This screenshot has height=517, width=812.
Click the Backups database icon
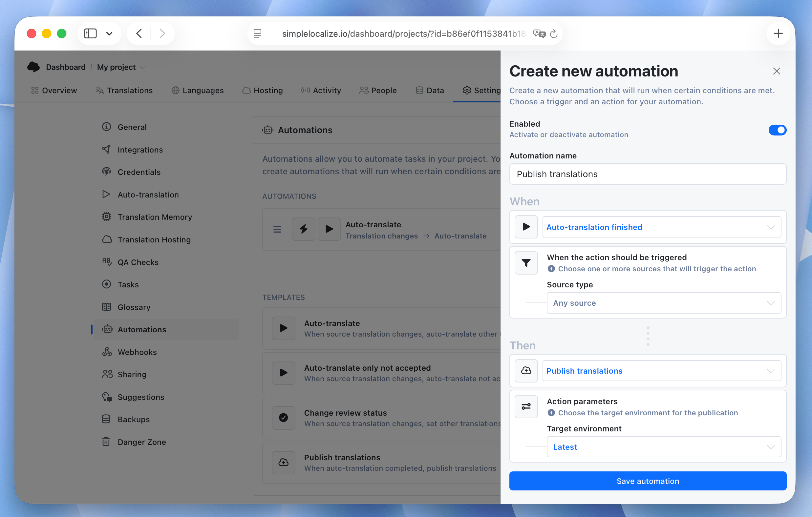[x=106, y=419]
